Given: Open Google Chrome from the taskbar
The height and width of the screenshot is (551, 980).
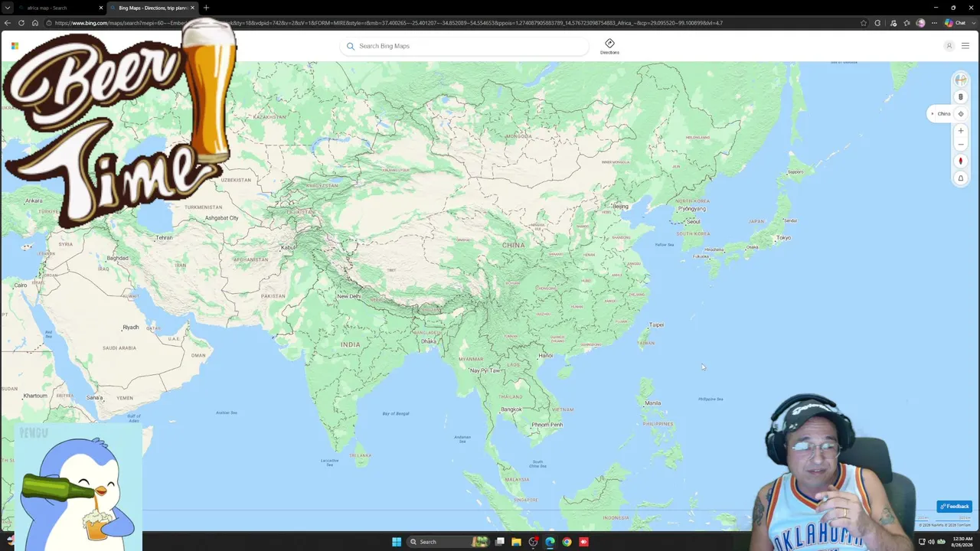Looking at the screenshot, I should click(567, 542).
